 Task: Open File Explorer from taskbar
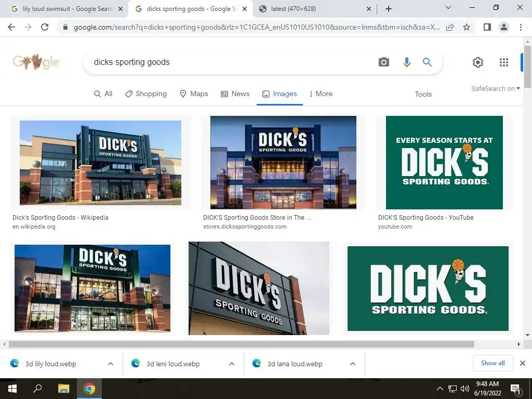tap(63, 389)
